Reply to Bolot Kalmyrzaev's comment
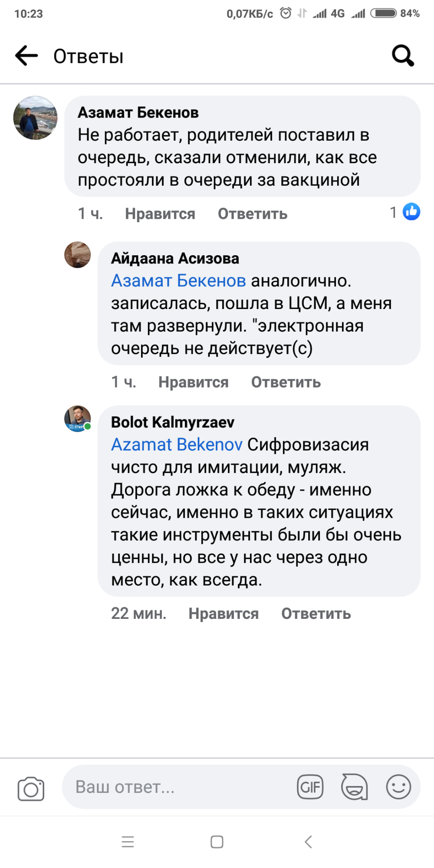The image size is (434, 868). [316, 614]
